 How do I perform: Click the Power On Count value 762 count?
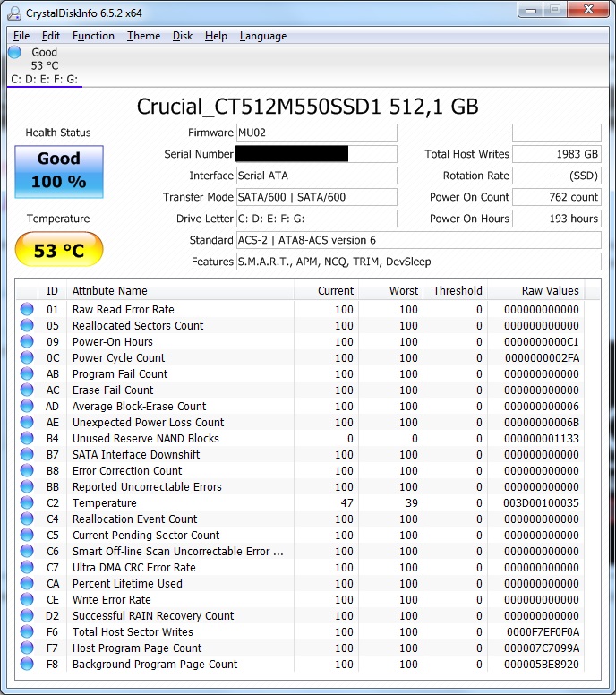557,197
